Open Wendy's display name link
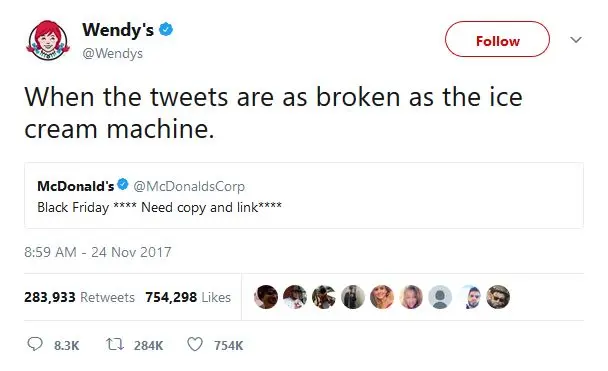 [118, 29]
